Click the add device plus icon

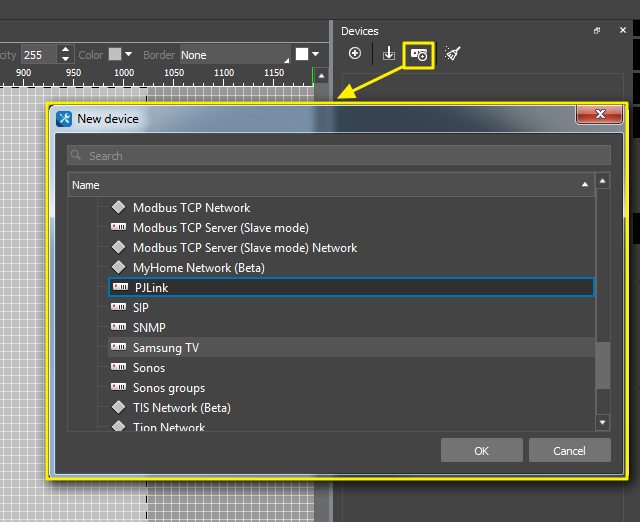click(x=355, y=54)
